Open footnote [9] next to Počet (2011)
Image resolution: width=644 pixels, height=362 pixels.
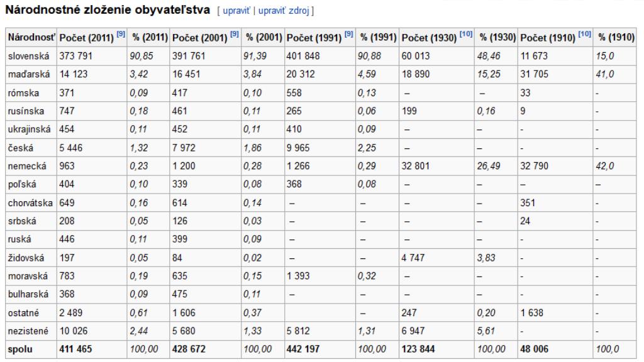click(120, 34)
